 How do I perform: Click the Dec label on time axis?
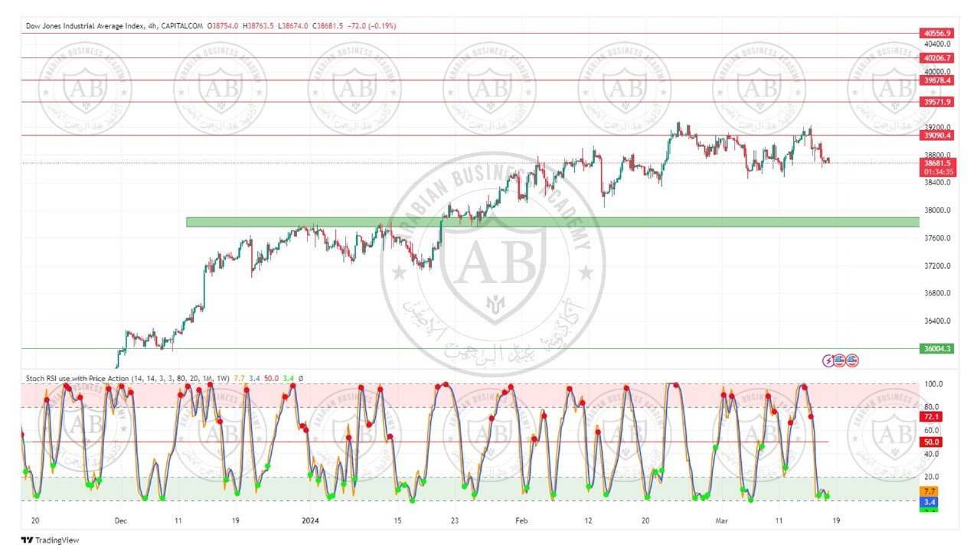(x=120, y=520)
